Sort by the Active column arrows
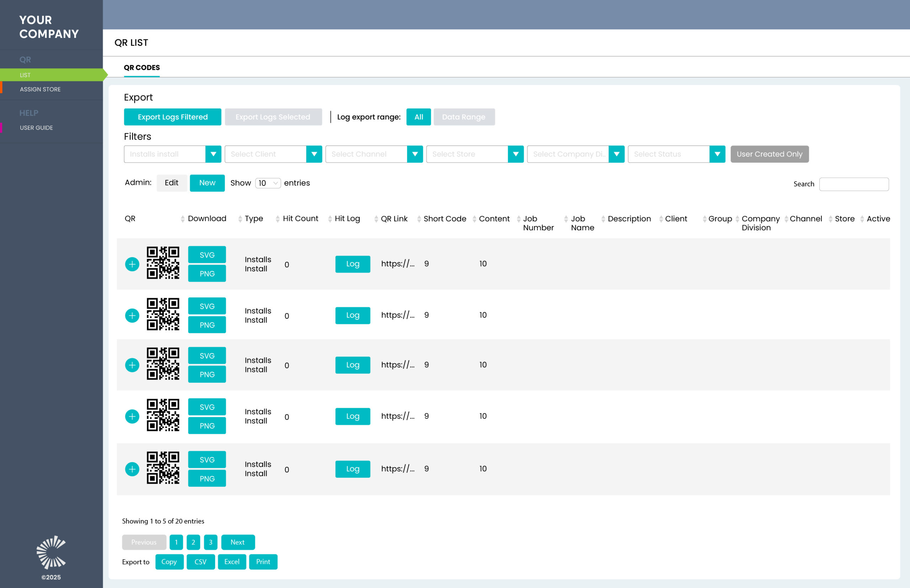The height and width of the screenshot is (588, 910). [x=862, y=219]
